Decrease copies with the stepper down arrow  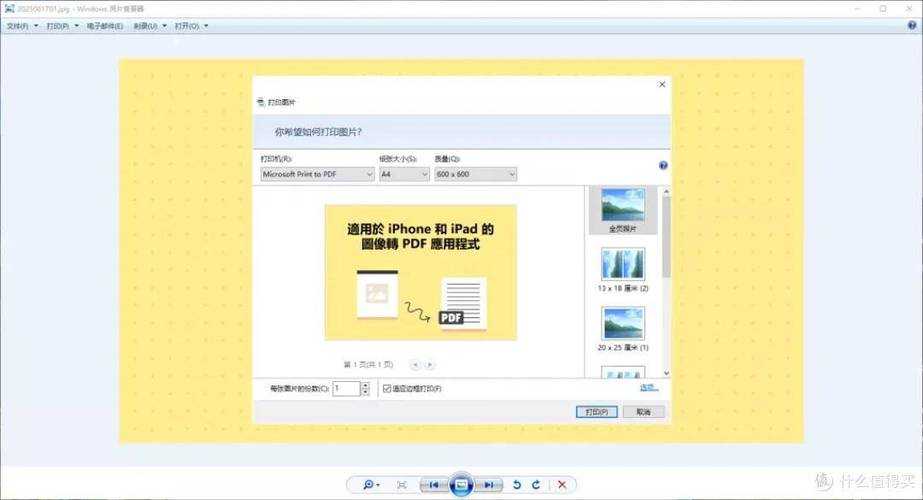(365, 392)
